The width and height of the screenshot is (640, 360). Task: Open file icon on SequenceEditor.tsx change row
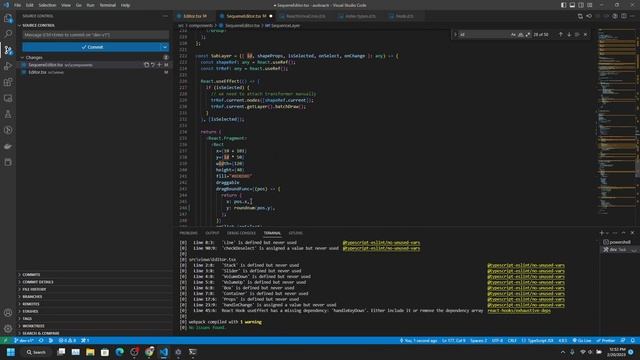146,65
